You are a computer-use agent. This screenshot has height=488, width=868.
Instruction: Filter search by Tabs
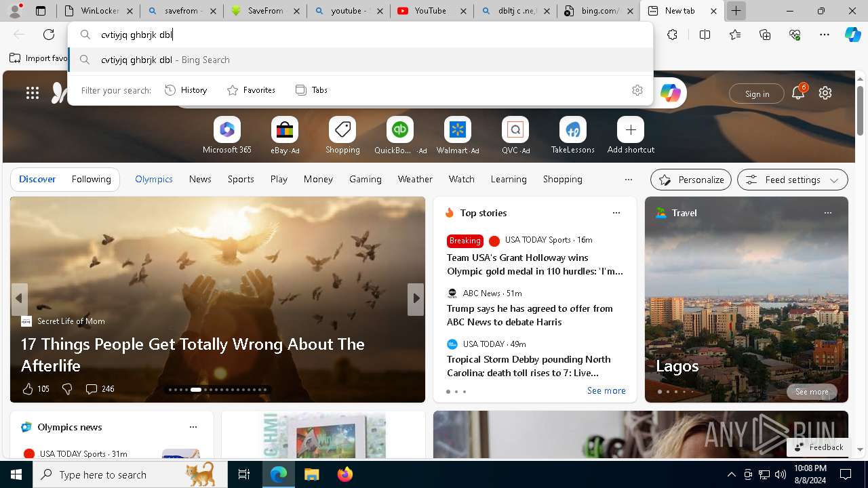[x=311, y=90]
